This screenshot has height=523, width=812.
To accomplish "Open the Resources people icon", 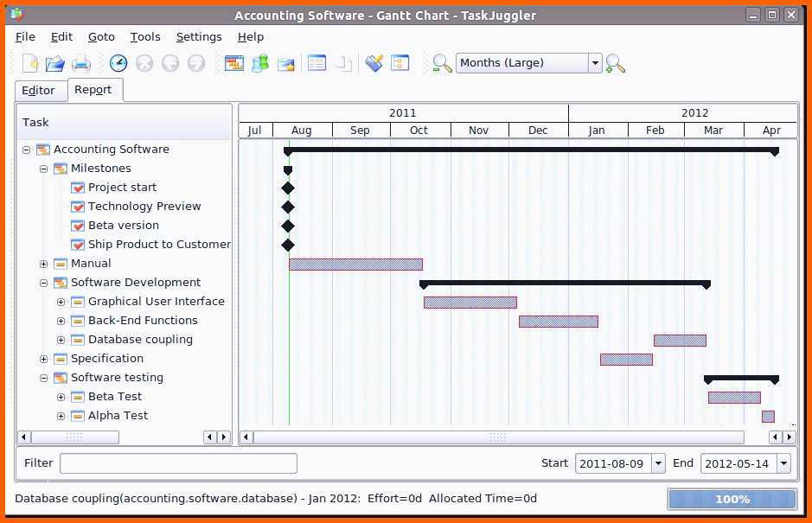I will click(260, 64).
